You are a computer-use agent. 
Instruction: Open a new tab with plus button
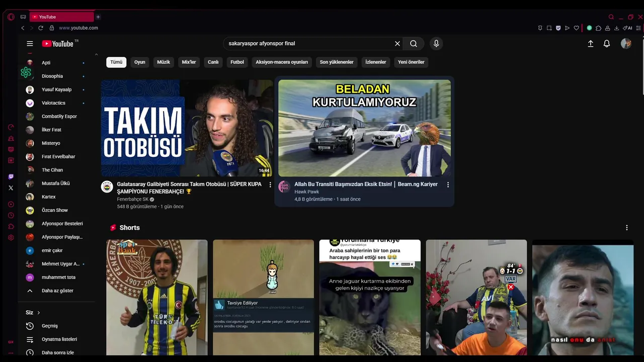point(98,17)
